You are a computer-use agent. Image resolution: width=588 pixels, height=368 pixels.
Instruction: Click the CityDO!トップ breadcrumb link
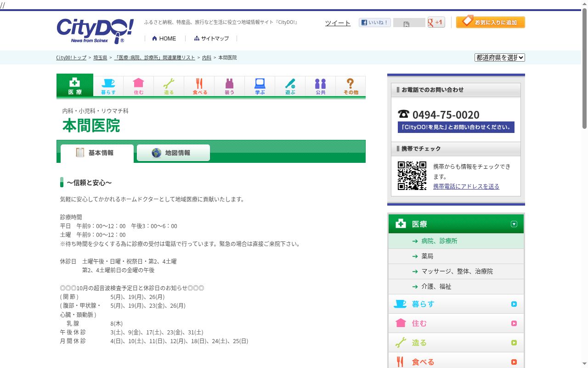[71, 57]
